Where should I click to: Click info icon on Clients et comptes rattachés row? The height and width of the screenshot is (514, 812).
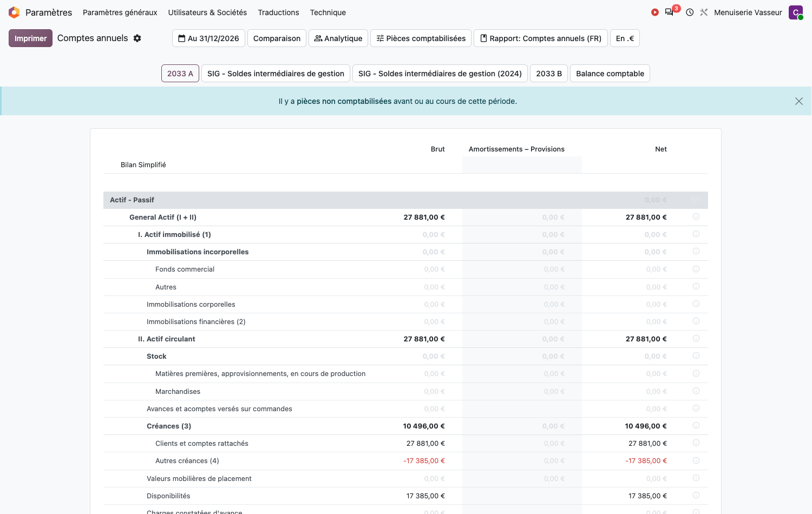[696, 443]
